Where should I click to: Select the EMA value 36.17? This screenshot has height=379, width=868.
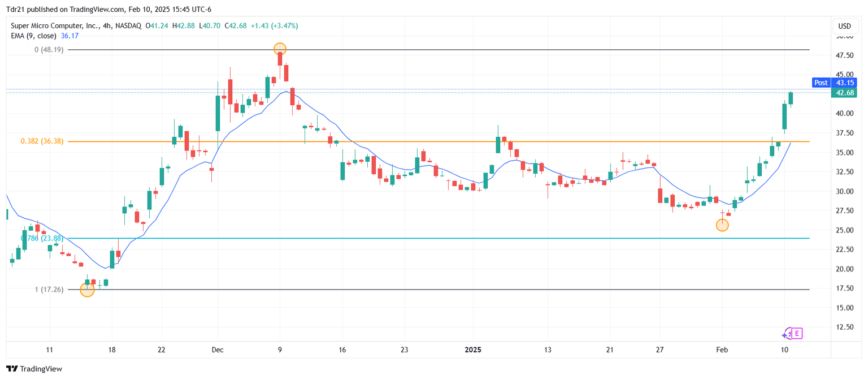70,36
